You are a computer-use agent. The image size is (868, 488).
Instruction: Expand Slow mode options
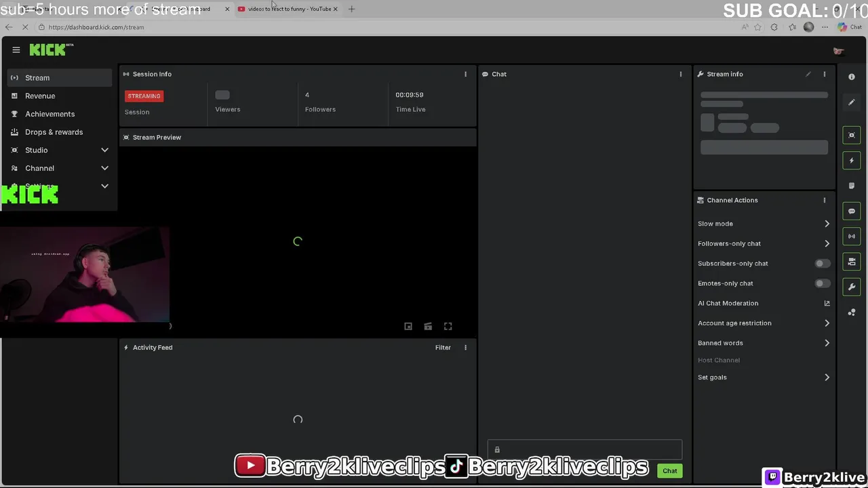coord(827,224)
